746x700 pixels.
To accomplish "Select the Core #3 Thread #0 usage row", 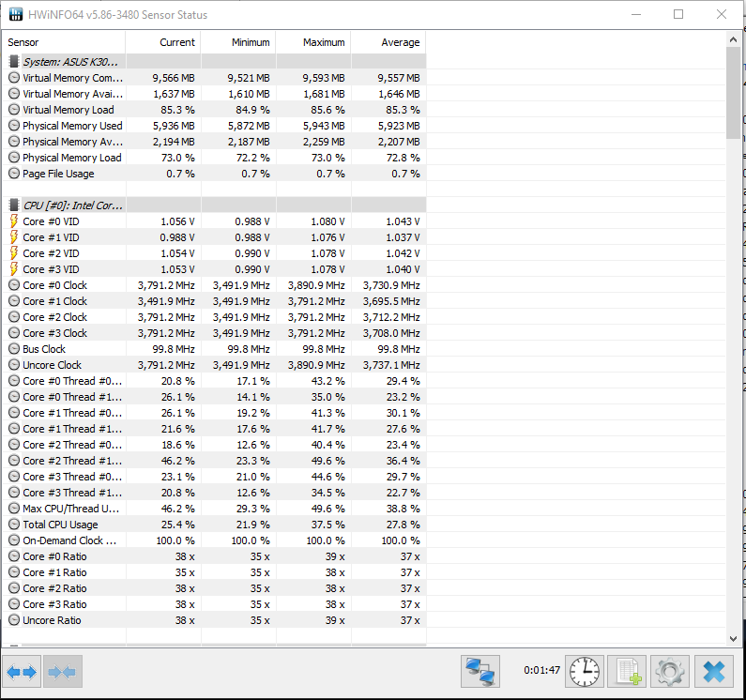I will 214,477.
